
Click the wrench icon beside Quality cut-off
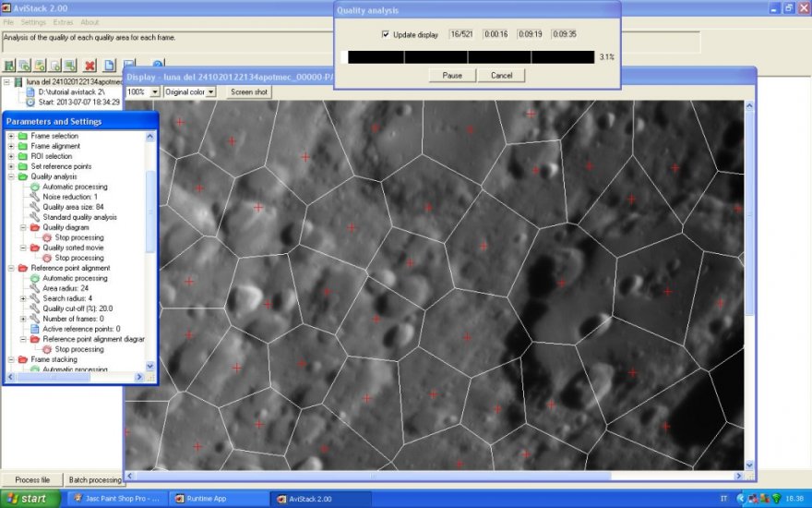pos(35,308)
